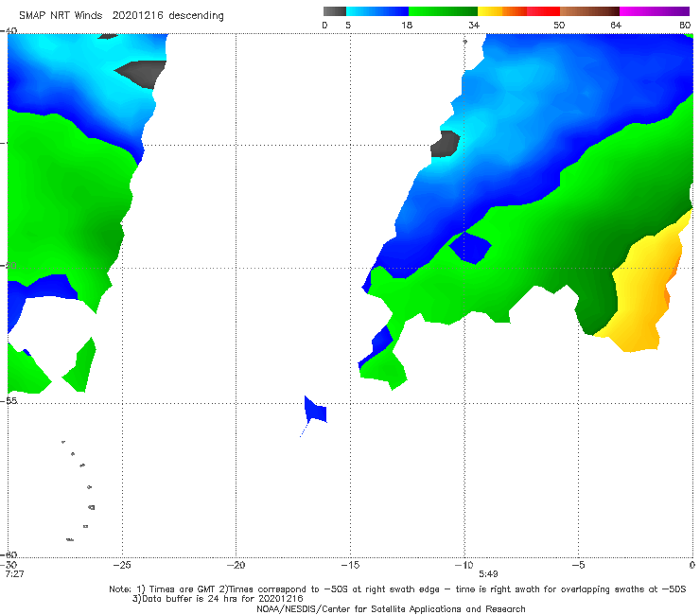Click the longitude axis label "-25"

click(x=121, y=565)
